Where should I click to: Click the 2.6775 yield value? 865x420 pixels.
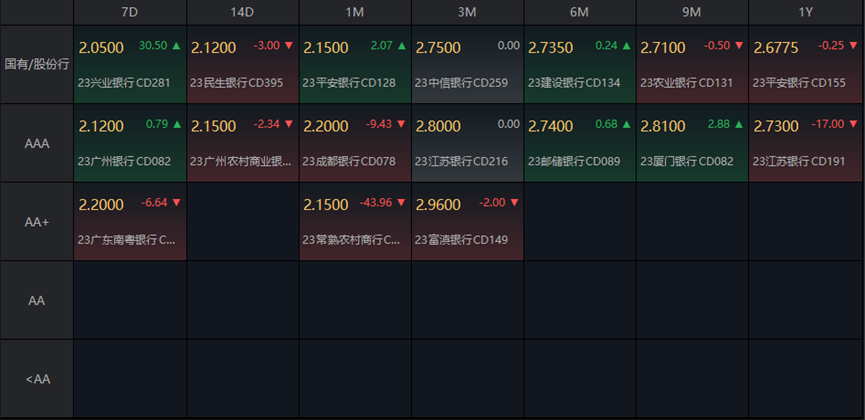coord(776,48)
